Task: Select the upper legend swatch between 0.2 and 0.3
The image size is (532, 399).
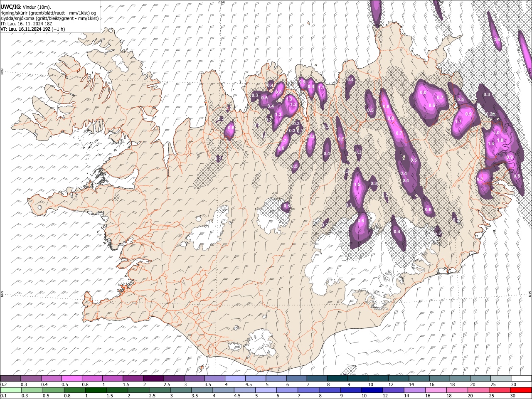Action: coord(10,379)
